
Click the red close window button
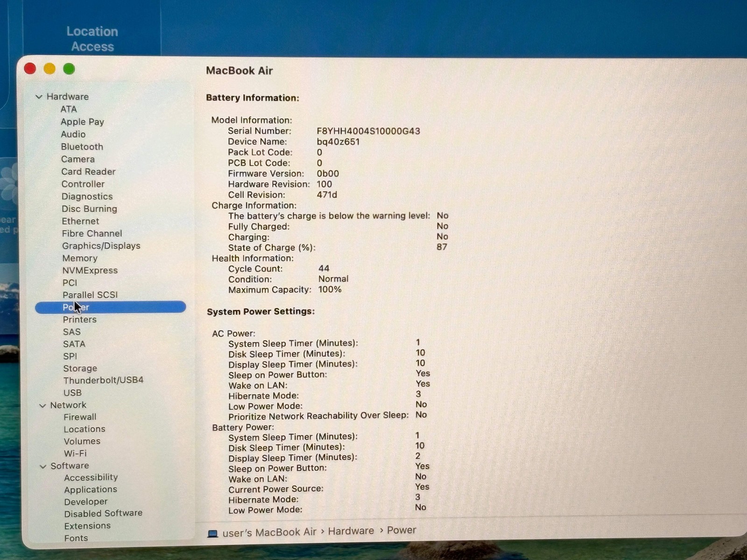point(30,69)
